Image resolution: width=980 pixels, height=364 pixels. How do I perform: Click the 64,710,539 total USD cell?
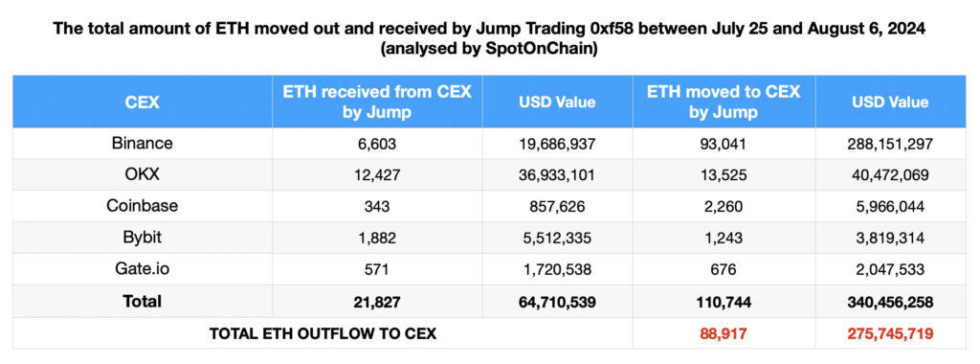(558, 302)
